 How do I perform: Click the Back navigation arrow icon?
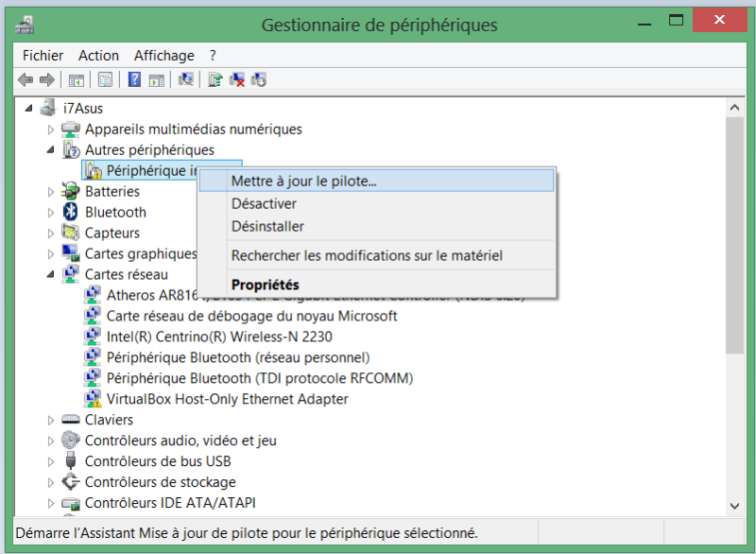25,79
